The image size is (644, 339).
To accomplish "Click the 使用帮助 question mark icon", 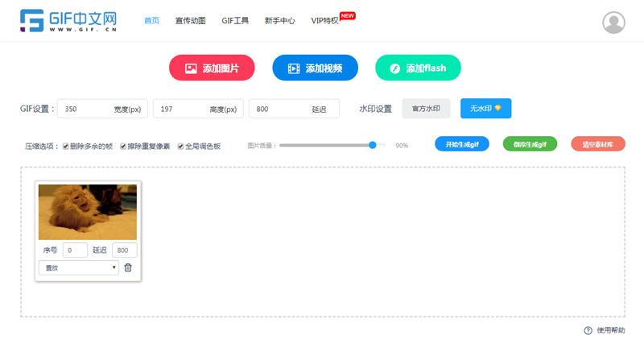I will (588, 330).
